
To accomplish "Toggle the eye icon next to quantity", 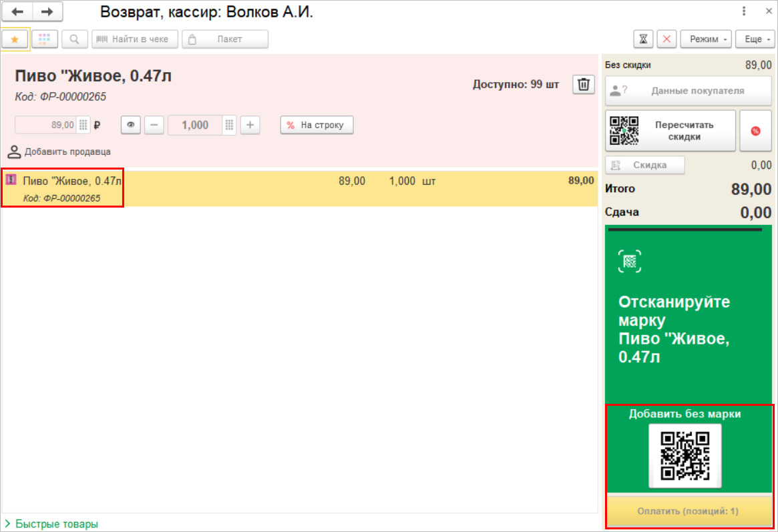I will pyautogui.click(x=131, y=125).
